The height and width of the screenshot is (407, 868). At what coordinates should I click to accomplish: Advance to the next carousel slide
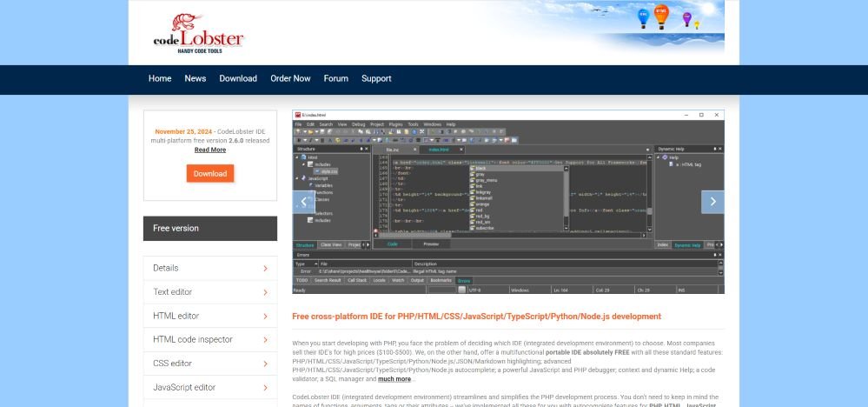coord(712,202)
